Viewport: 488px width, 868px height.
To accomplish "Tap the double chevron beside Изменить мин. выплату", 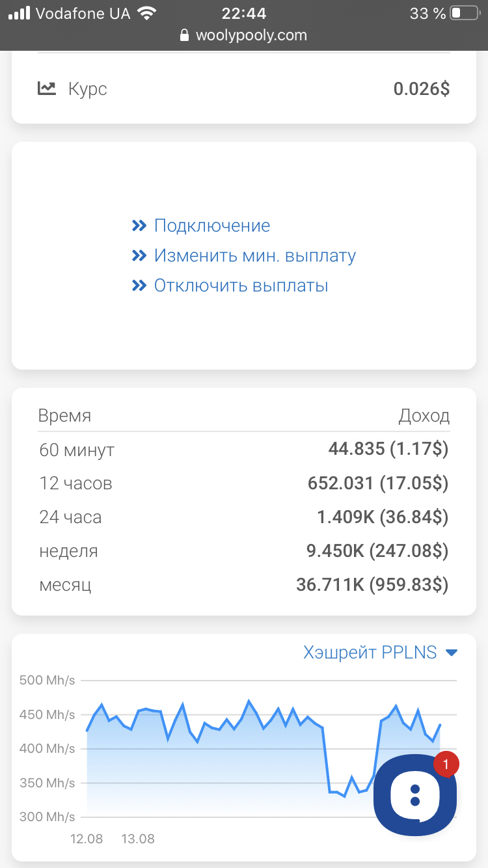I will (x=139, y=256).
